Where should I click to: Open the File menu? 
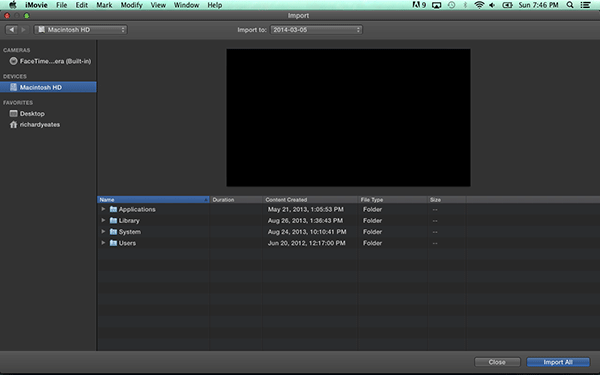(62, 5)
